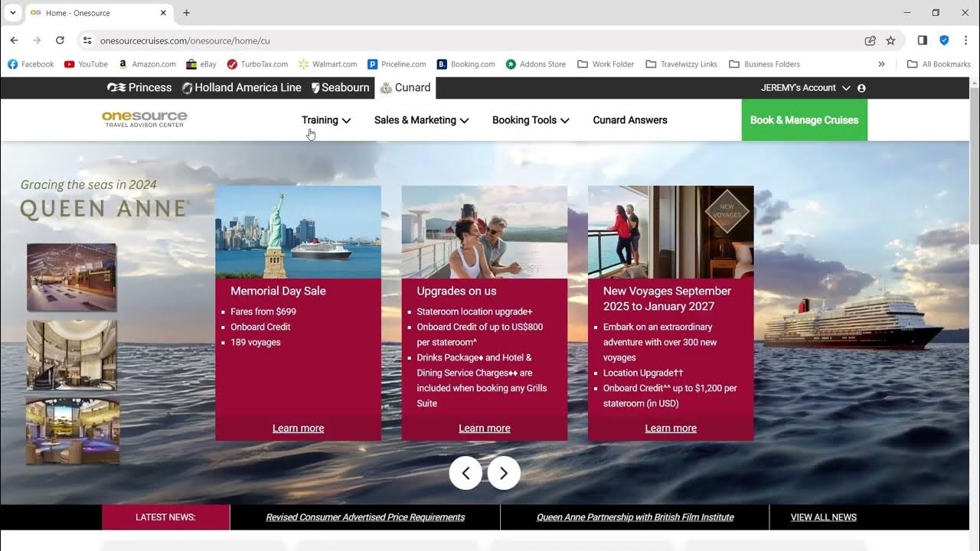Viewport: 980px width, 551px height.
Task: Open the eBay bookmark
Action: tap(201, 64)
